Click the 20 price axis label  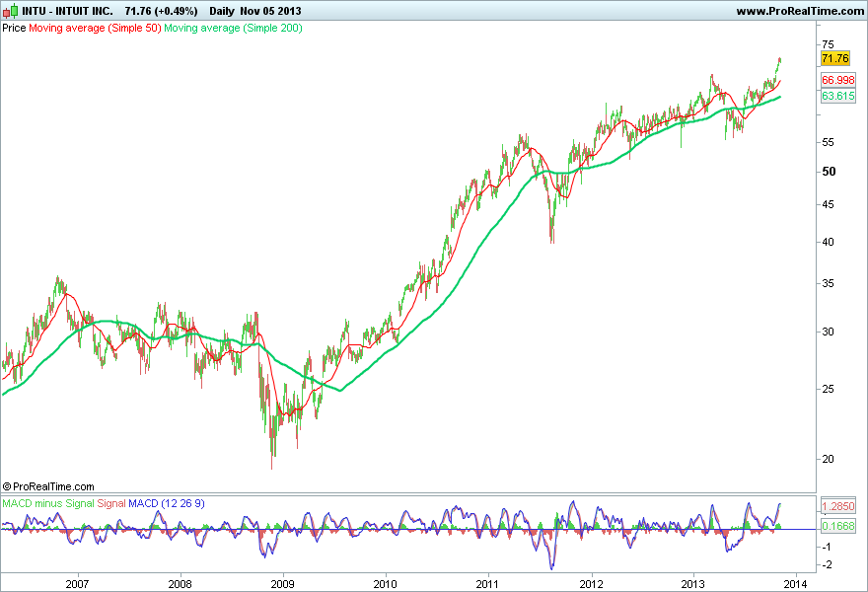pyautogui.click(x=828, y=459)
